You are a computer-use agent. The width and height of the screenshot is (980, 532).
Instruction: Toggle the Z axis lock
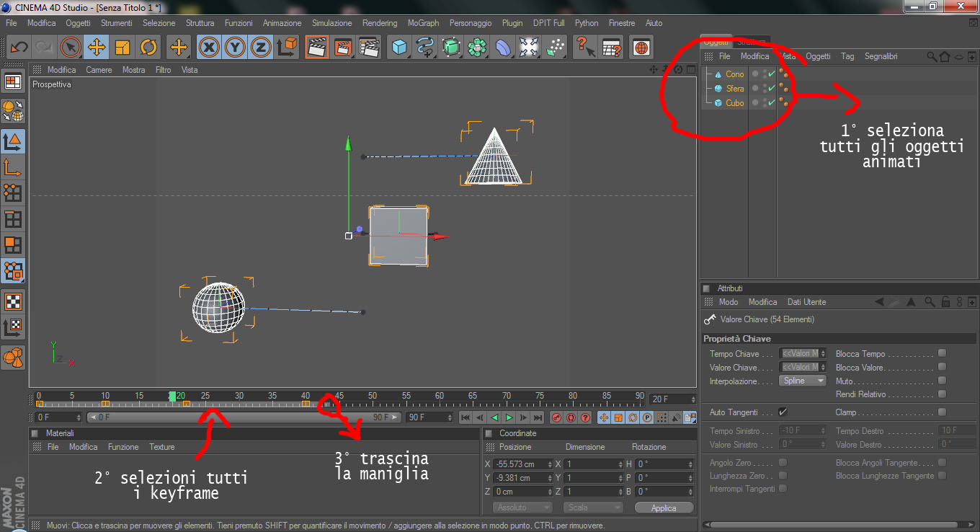[x=260, y=48]
